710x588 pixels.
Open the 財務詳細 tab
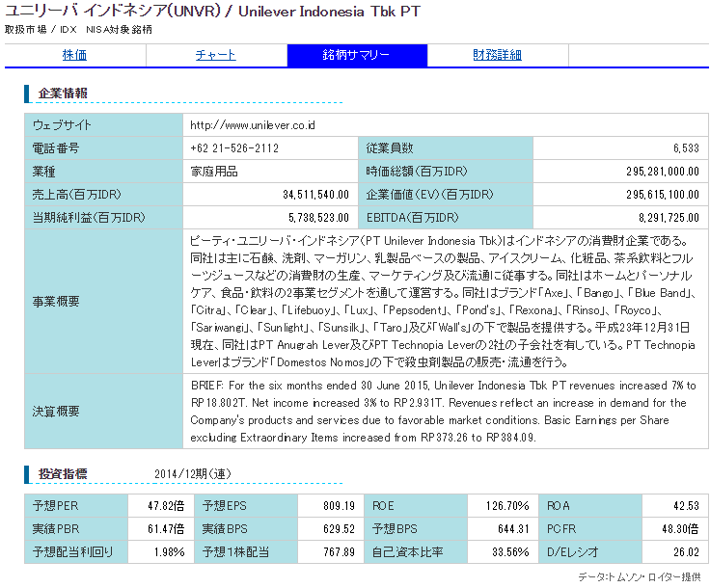497,55
